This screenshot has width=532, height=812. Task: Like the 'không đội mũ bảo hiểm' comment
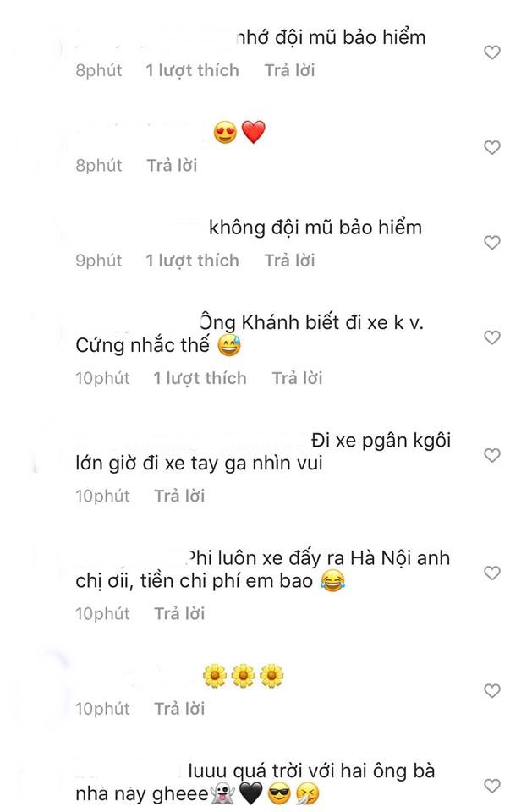pyautogui.click(x=491, y=243)
